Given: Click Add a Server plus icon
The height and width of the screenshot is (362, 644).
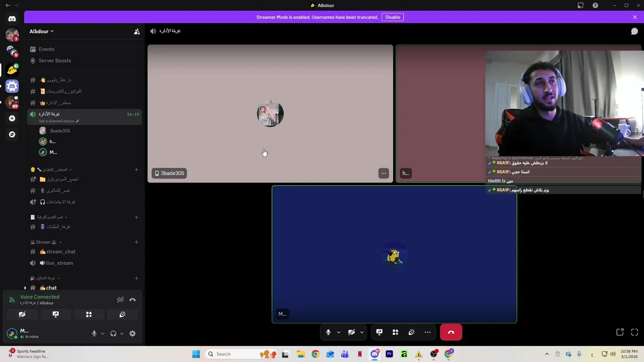Looking at the screenshot, I should point(12,118).
